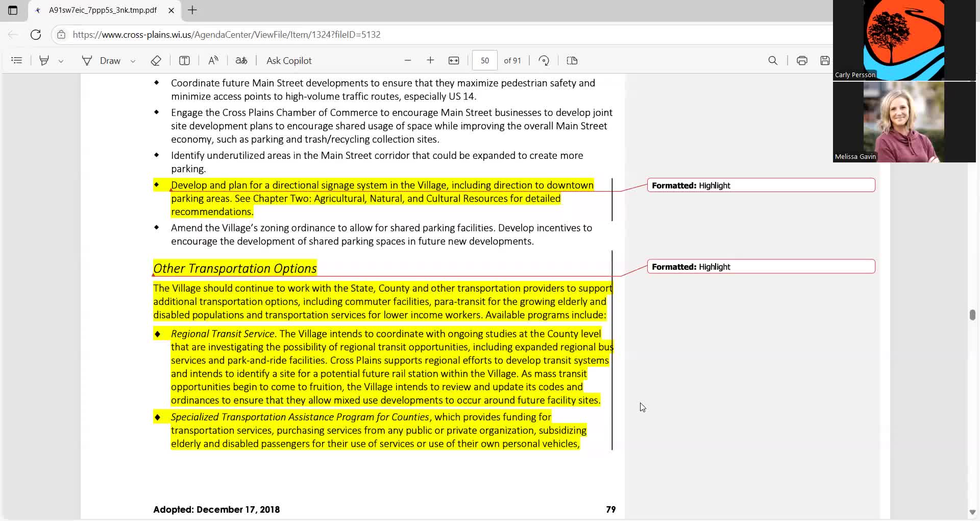Click Specialized Transportation Assistance Program text
This screenshot has width=980, height=521.
pos(300,417)
